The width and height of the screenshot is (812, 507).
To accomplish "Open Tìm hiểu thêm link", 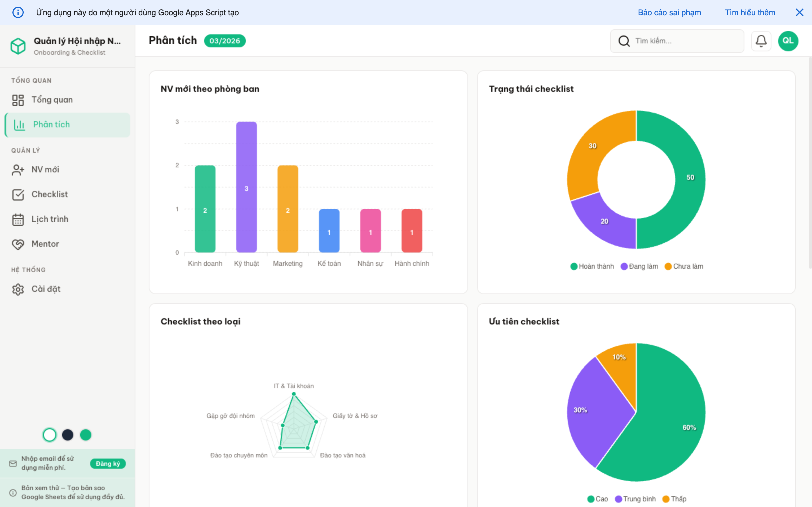I will (750, 12).
